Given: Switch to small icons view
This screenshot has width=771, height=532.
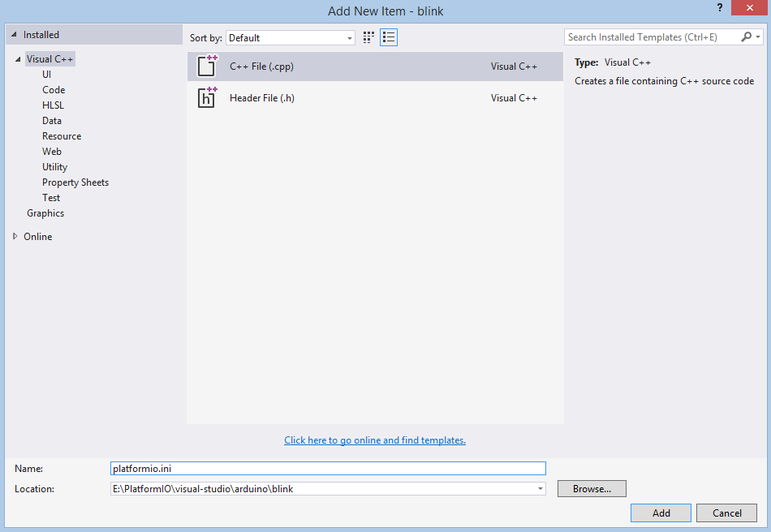Looking at the screenshot, I should pyautogui.click(x=368, y=37).
